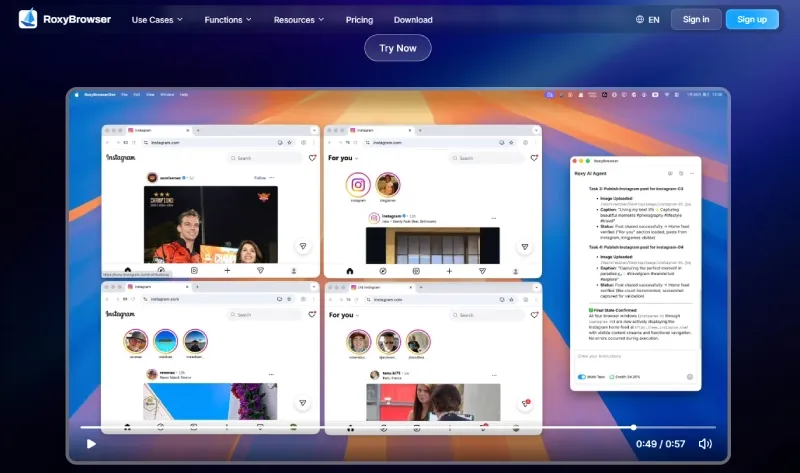
Task: Click the Wi-Fi icon in the macOS menu bar
Action: [667, 94]
